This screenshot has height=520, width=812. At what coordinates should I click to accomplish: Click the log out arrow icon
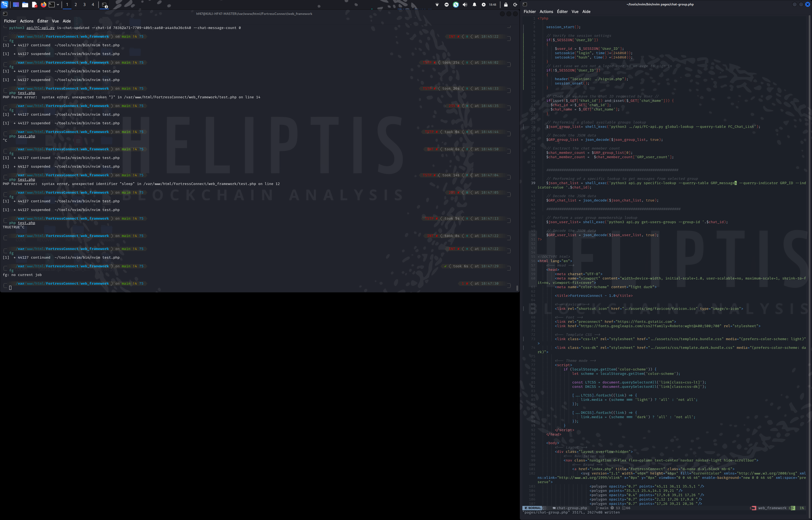pyautogui.click(x=515, y=4)
